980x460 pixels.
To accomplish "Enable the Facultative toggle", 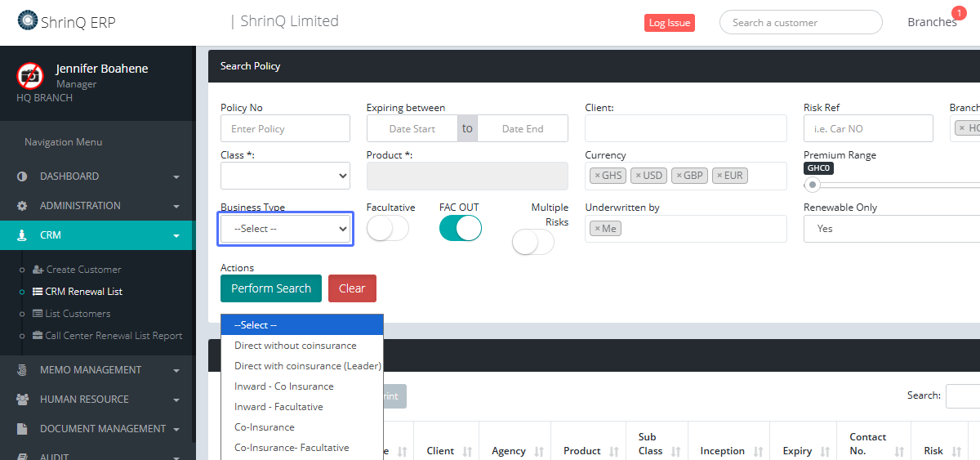I will (x=387, y=229).
